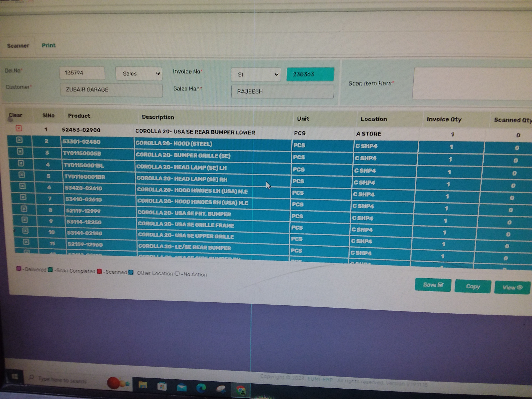Select COROLLA 20- HOOD HINGES RH description
532x399 pixels.
[193, 202]
